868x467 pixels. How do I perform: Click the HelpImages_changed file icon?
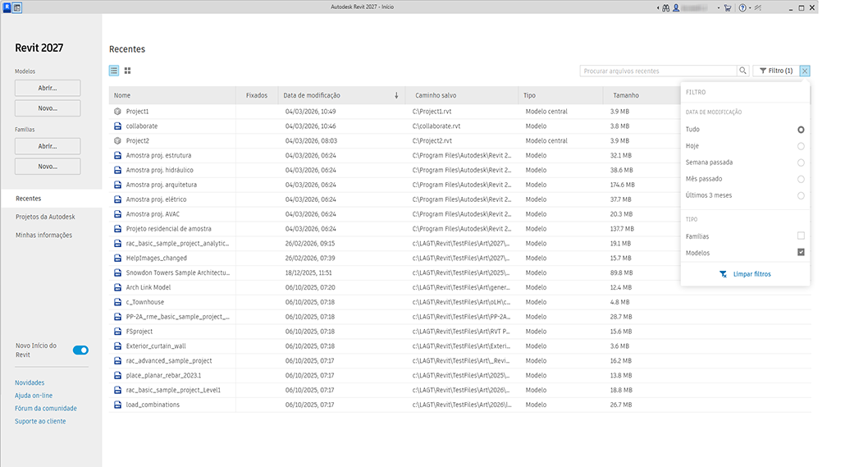(x=117, y=259)
